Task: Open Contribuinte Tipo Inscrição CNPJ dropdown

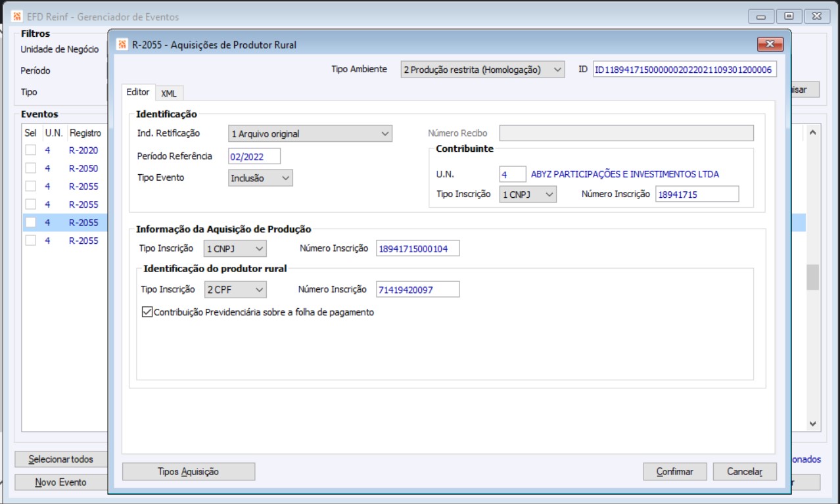Action: pyautogui.click(x=528, y=194)
